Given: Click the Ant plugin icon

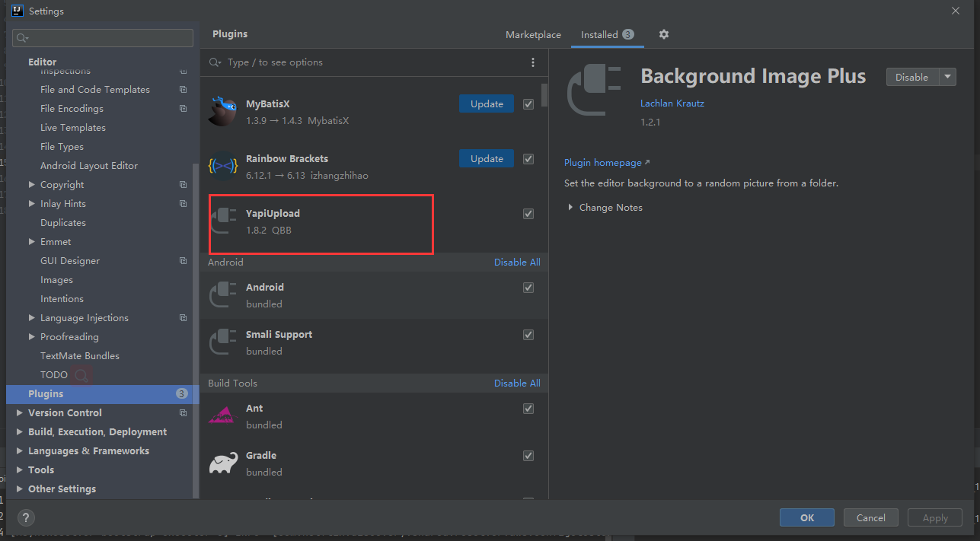Looking at the screenshot, I should tap(222, 416).
